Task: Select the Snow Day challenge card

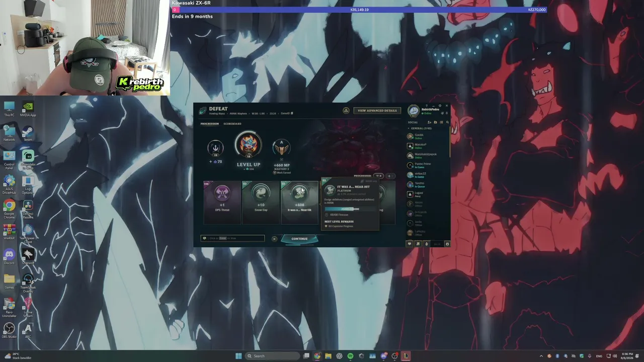Action: tap(261, 202)
